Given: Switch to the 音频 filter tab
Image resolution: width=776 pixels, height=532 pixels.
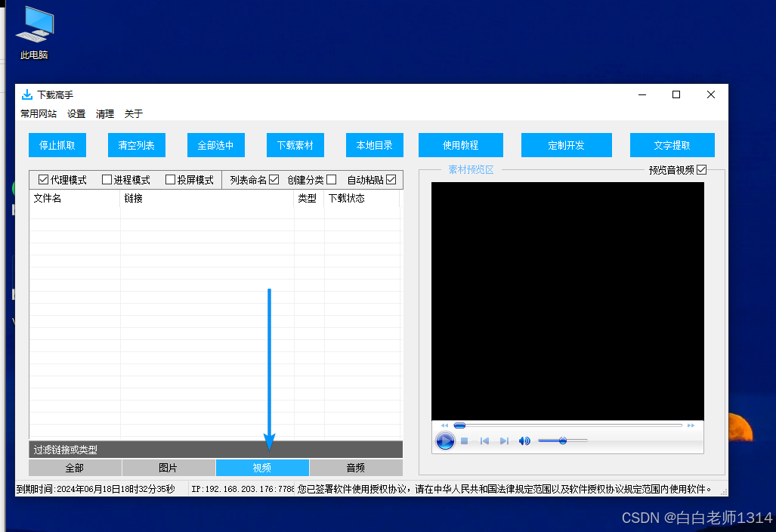Looking at the screenshot, I should [356, 468].
